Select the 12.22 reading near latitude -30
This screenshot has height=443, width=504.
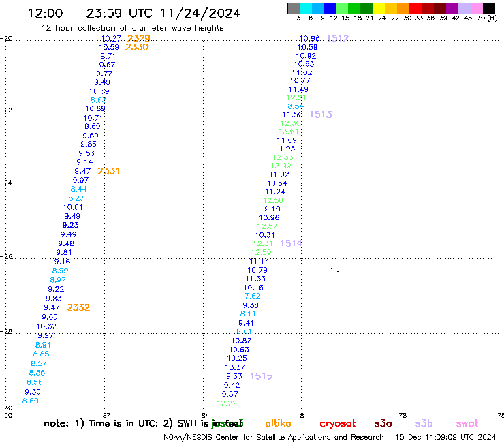pos(227,403)
